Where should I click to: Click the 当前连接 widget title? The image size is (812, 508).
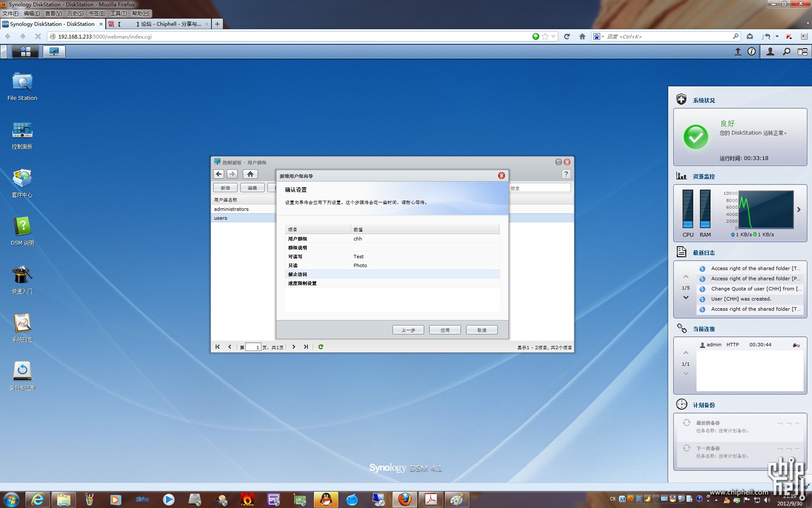coord(704,329)
